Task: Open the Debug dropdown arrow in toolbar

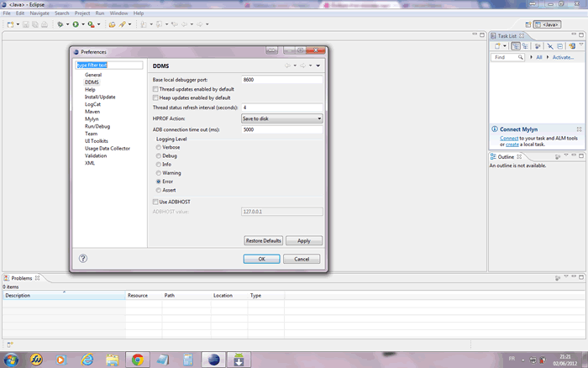Action: click(x=67, y=24)
